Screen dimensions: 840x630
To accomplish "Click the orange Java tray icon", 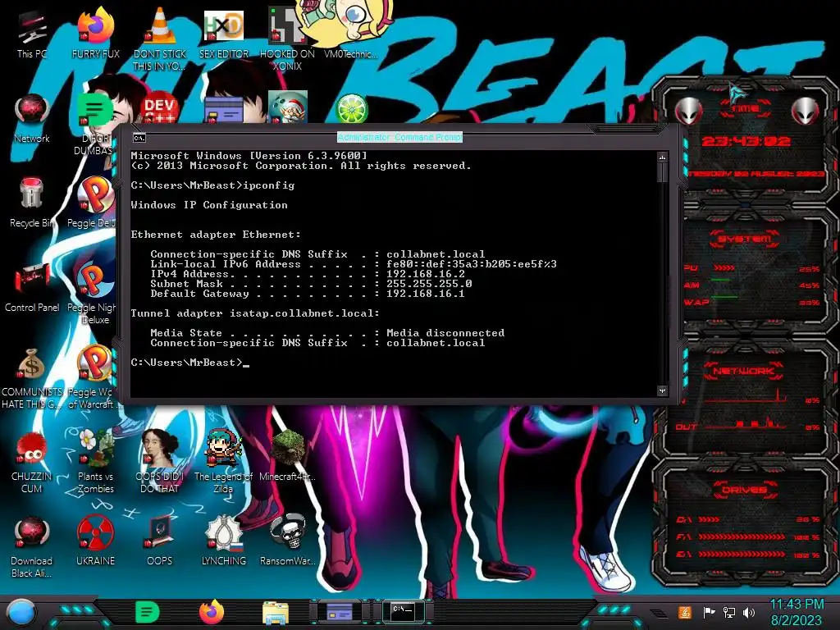I will tap(685, 612).
